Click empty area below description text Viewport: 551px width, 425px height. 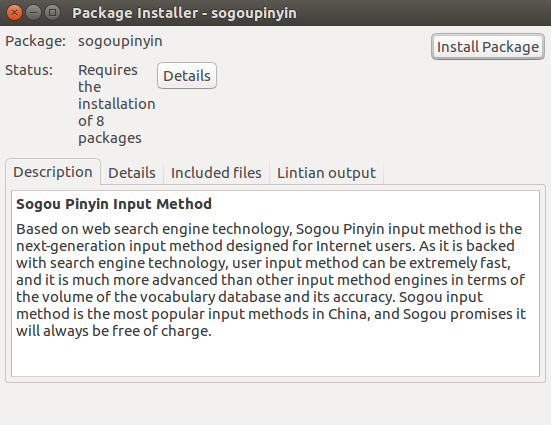[x=275, y=359]
